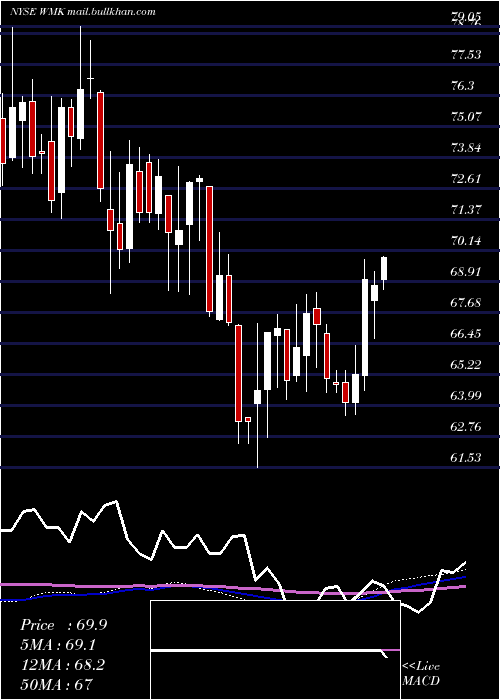This screenshot has width=500, height=700.
Task: Click the 67.68 price axis label
Action: click(466, 303)
